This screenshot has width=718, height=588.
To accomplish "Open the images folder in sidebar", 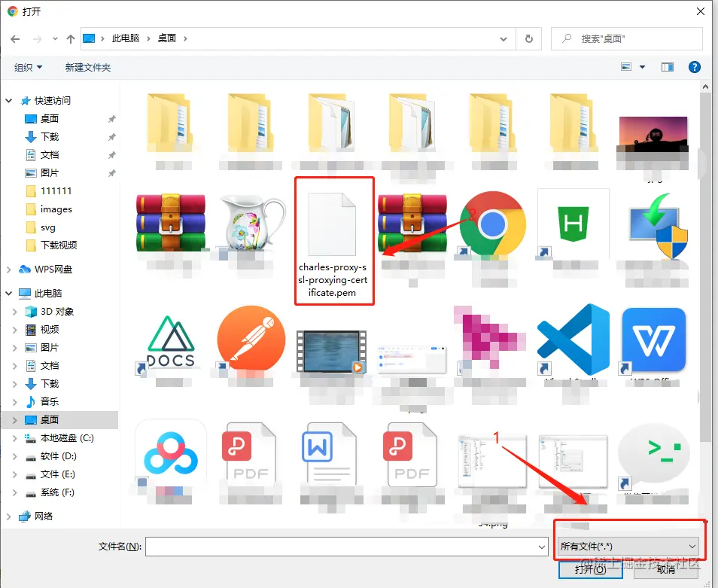I will (56, 209).
